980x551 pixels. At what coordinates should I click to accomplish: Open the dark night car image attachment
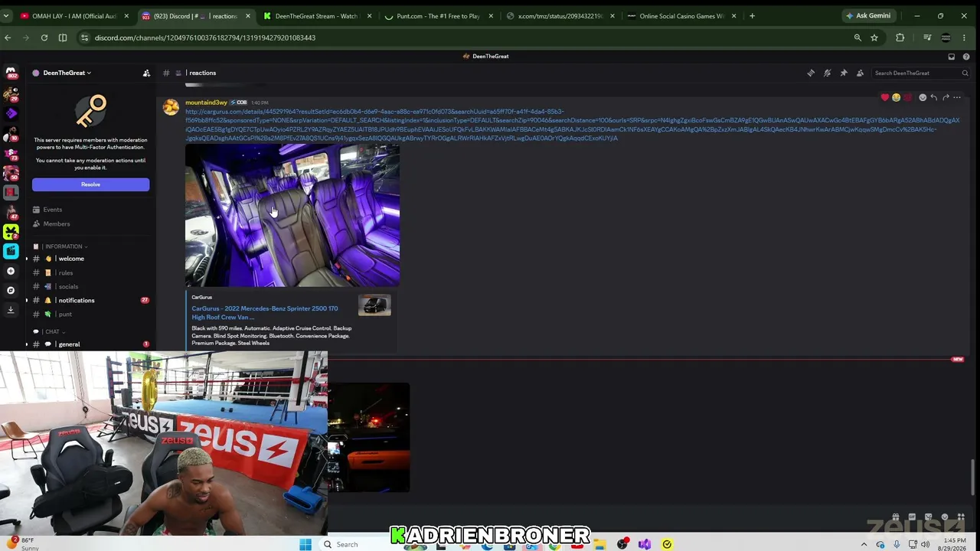tap(368, 437)
